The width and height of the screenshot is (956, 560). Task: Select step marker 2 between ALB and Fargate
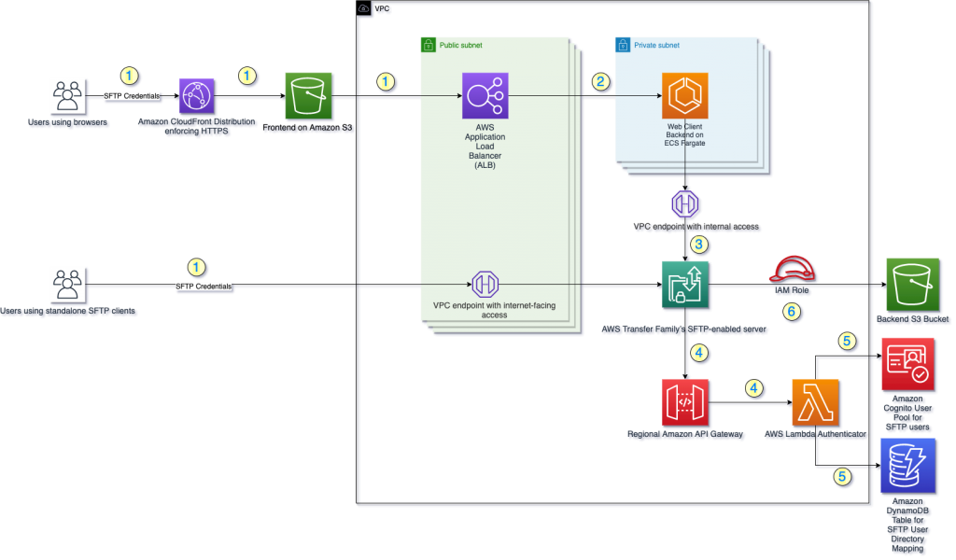tap(600, 82)
